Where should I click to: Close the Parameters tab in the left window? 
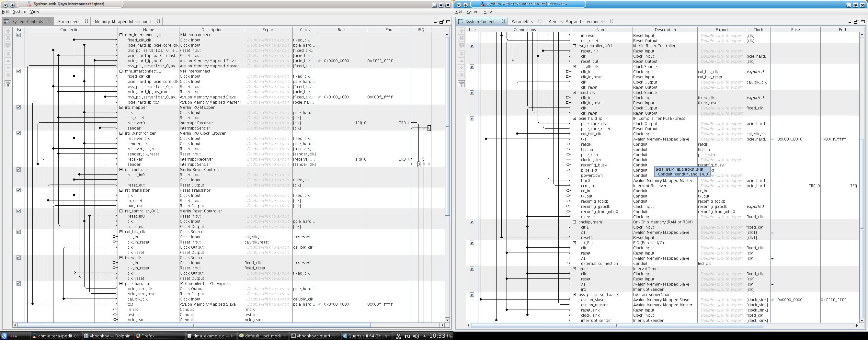pos(86,21)
